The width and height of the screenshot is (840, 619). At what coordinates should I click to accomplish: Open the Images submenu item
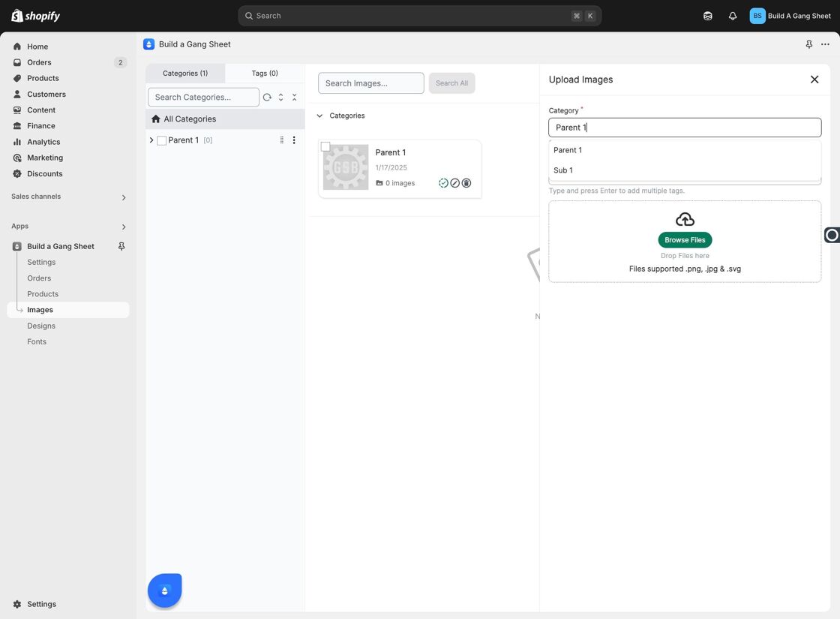pos(68,310)
